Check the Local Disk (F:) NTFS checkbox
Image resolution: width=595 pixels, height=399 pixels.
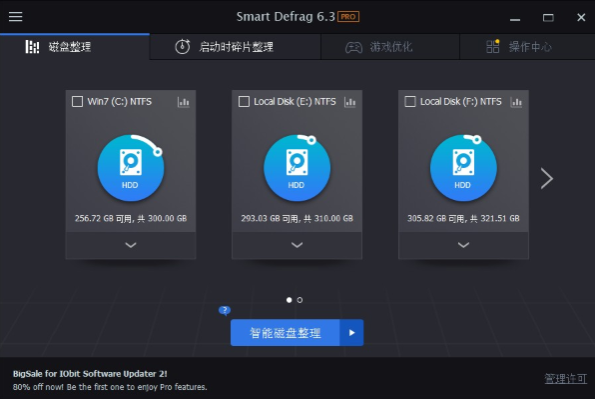410,101
